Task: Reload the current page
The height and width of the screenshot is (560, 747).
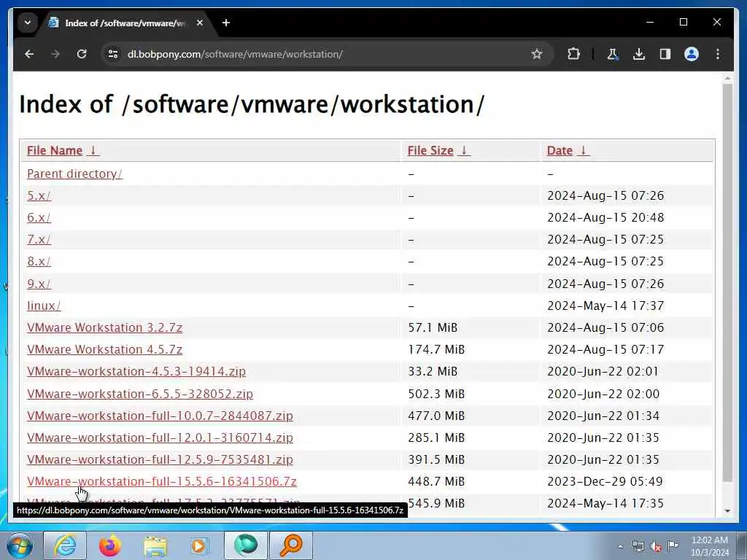Action: (82, 54)
